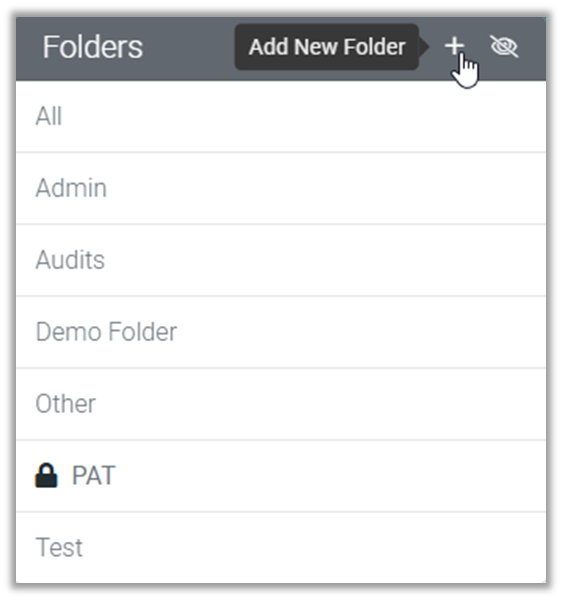
Task: Click the Add New Folder tooltip label
Action: click(327, 47)
